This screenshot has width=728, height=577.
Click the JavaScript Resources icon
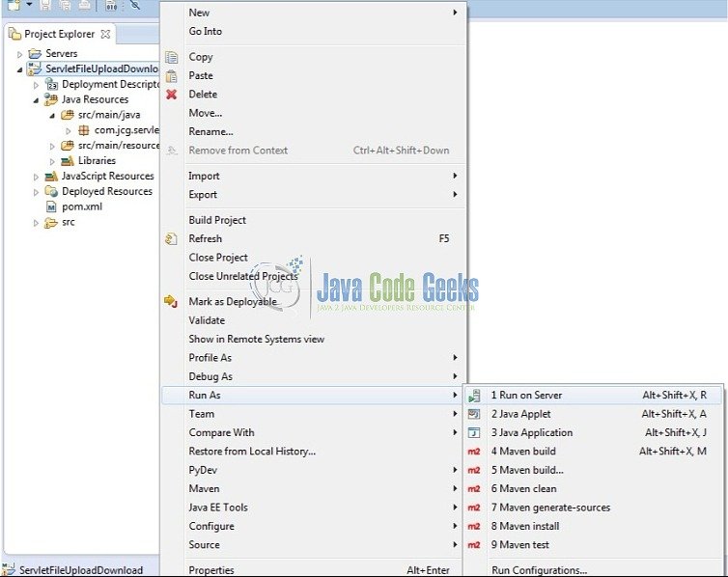[x=51, y=177]
